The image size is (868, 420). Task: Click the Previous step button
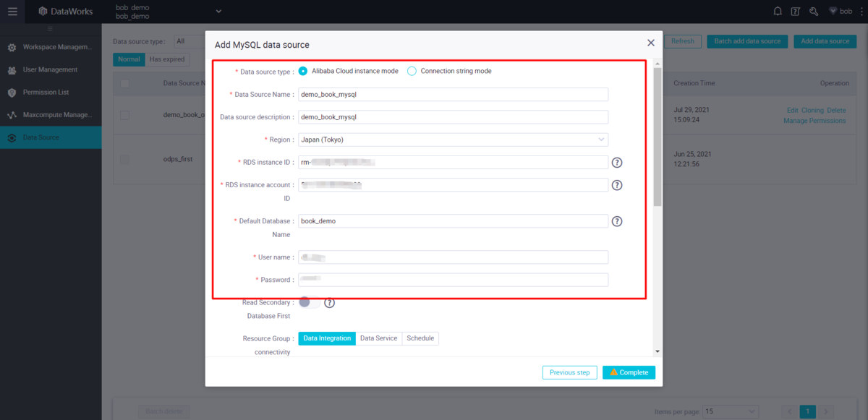pos(570,372)
